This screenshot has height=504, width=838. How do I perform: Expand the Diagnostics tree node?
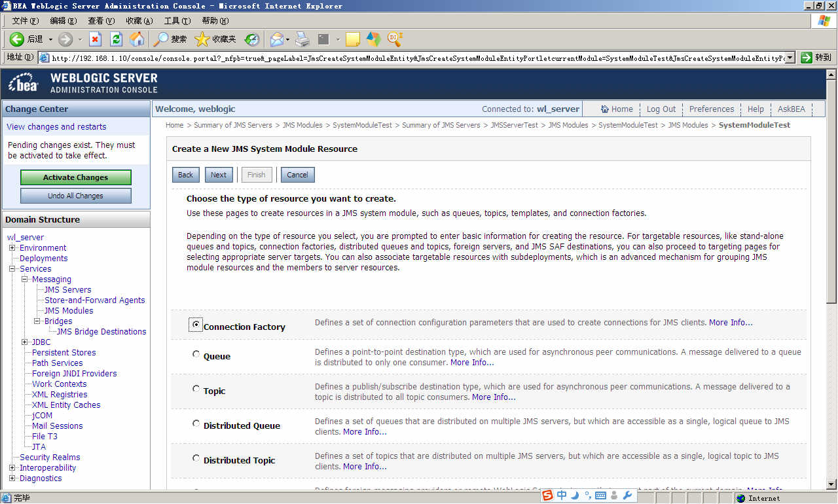click(12, 478)
